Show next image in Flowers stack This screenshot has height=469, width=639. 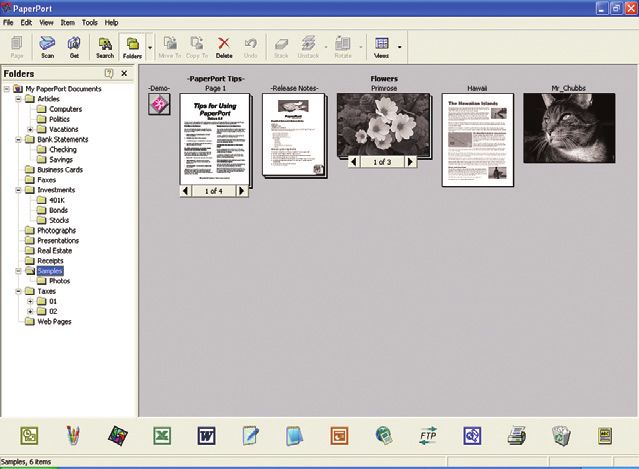coord(410,162)
